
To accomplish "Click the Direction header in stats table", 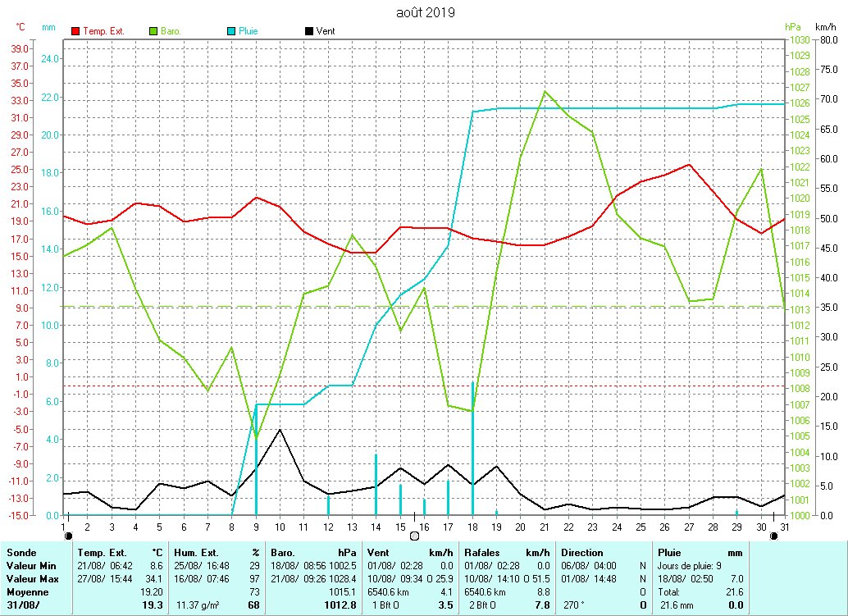I will click(x=583, y=553).
